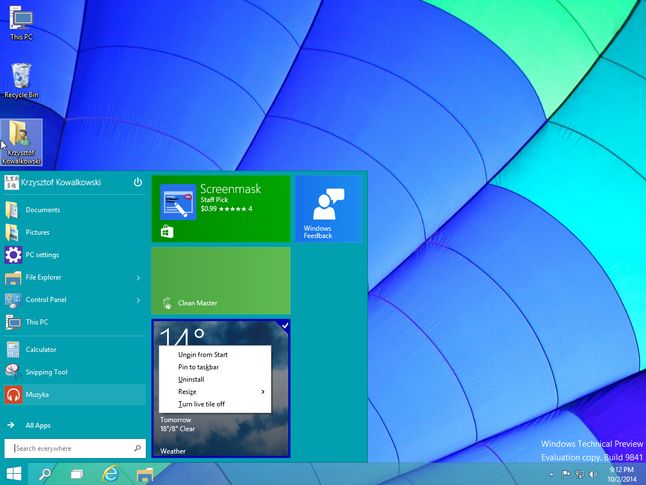Click magnifier icon in search box
The image size is (646, 485).
point(137,448)
